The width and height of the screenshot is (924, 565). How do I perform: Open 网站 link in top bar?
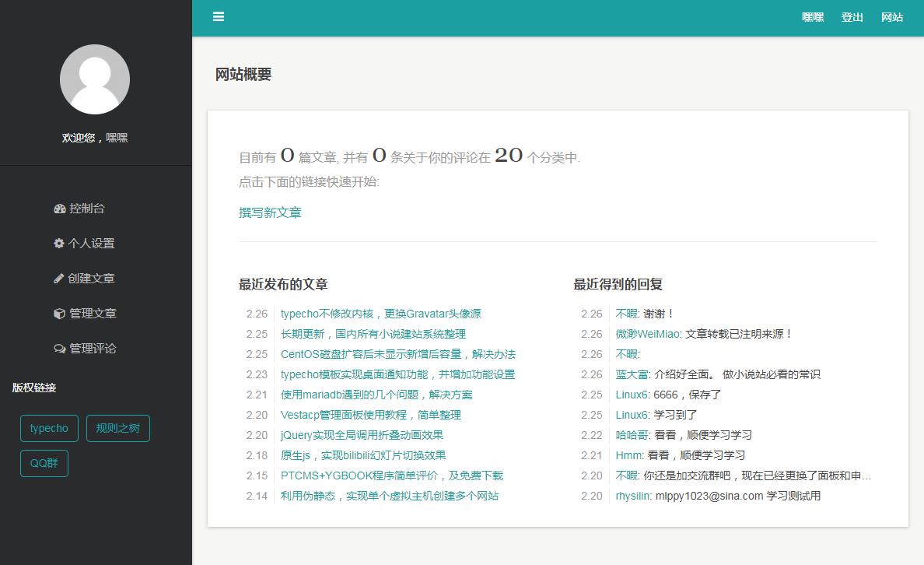892,17
